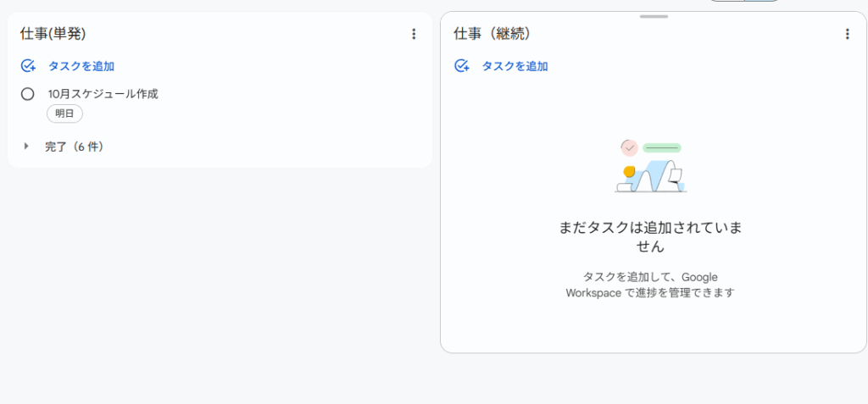Click the empty-state illustration in 仕事（継続）
Image resolution: width=868 pixels, height=404 pixels.
650,166
